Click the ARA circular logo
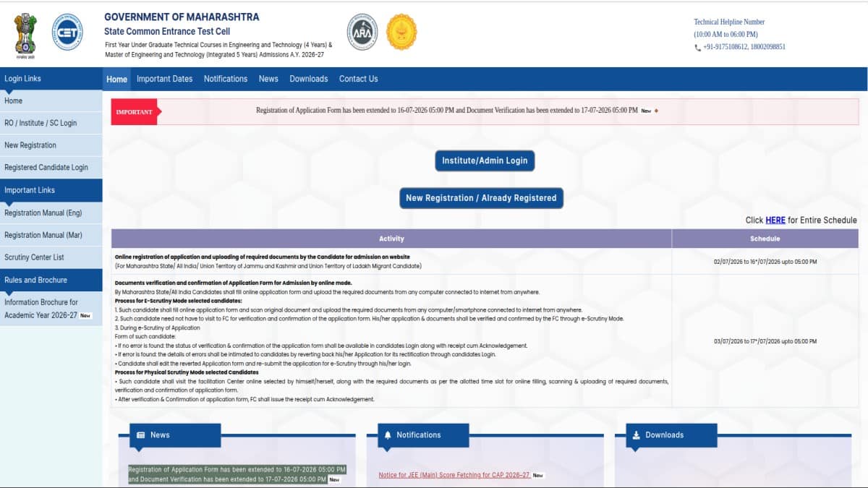 pyautogui.click(x=362, y=32)
